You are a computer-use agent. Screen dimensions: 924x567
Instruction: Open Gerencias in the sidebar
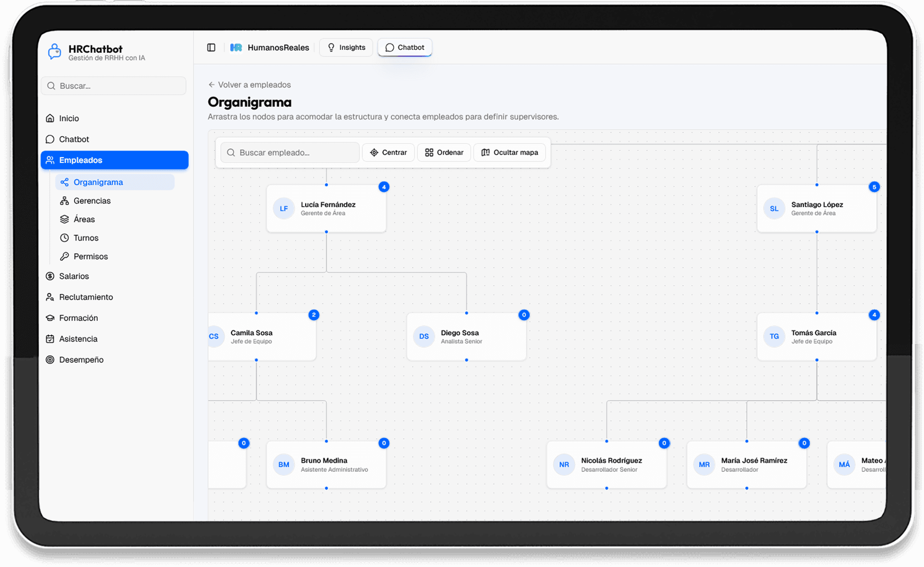pyautogui.click(x=92, y=201)
